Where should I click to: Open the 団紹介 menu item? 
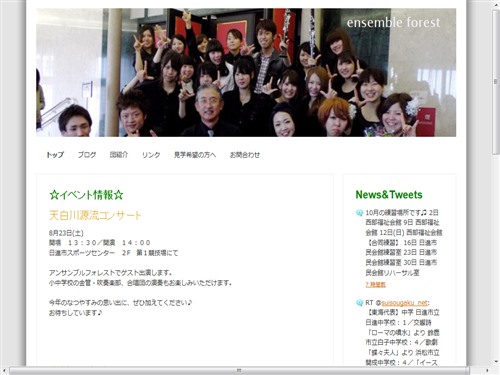pyautogui.click(x=119, y=155)
